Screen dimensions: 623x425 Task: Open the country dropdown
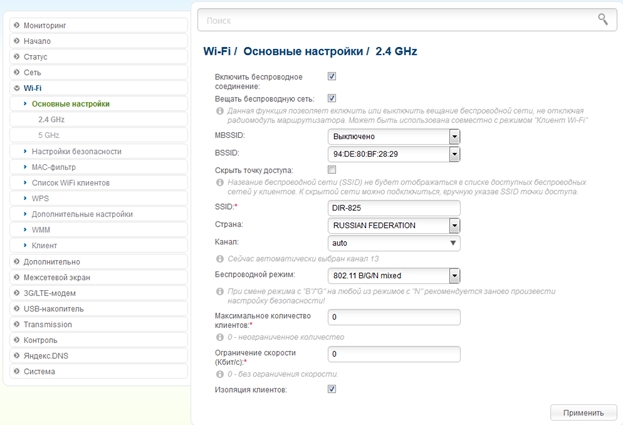click(x=454, y=225)
